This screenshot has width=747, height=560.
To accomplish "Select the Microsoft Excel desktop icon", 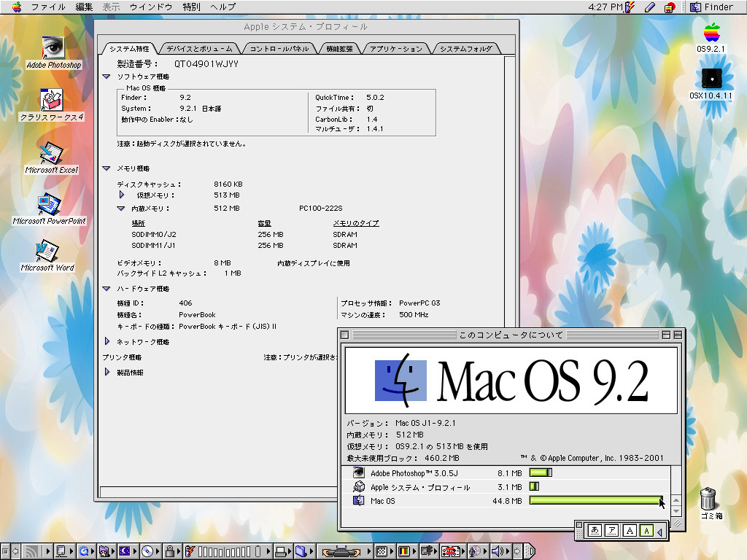I will [x=51, y=153].
